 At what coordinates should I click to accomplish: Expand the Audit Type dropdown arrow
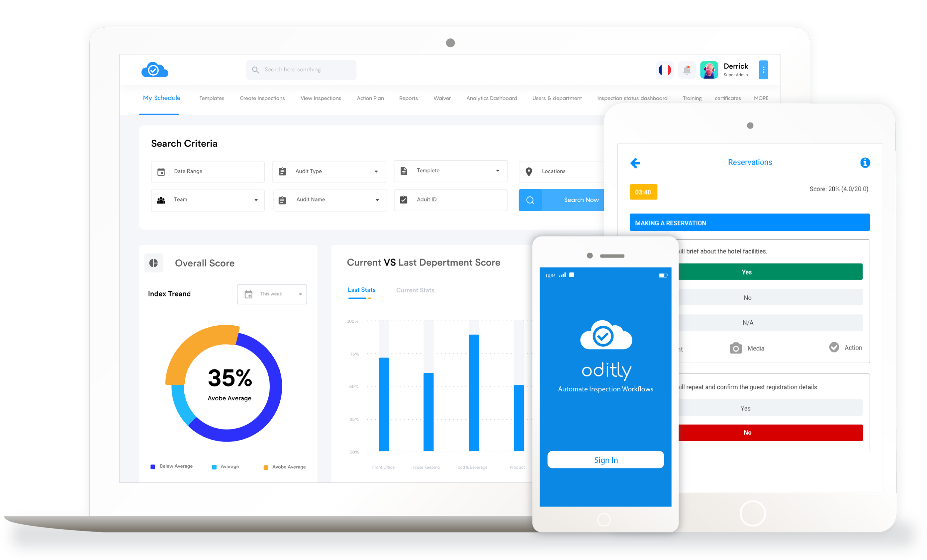point(376,172)
